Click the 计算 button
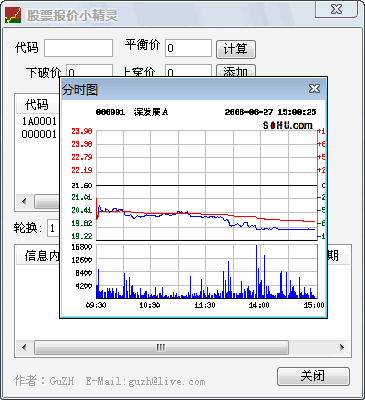365x400 pixels. coord(236,49)
